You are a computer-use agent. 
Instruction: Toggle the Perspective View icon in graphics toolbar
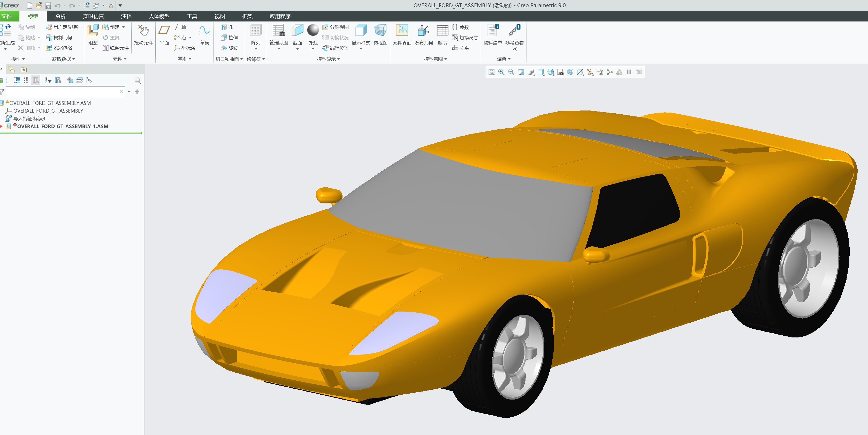(x=570, y=72)
